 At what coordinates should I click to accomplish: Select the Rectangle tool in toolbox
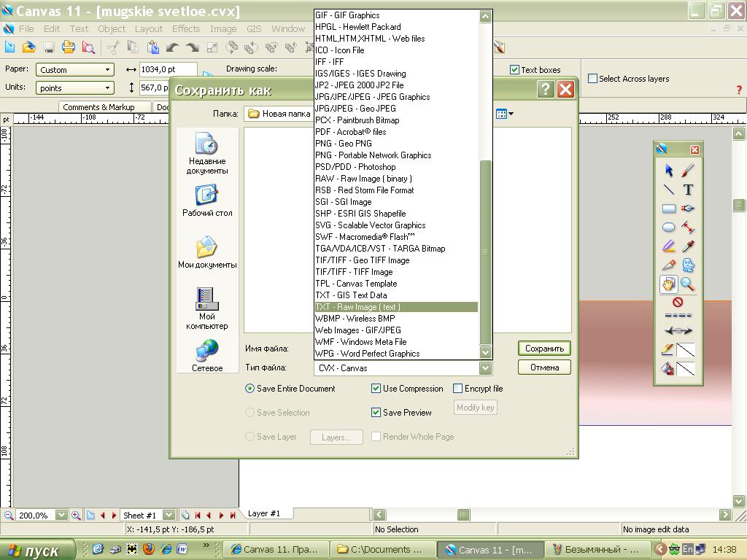[669, 208]
